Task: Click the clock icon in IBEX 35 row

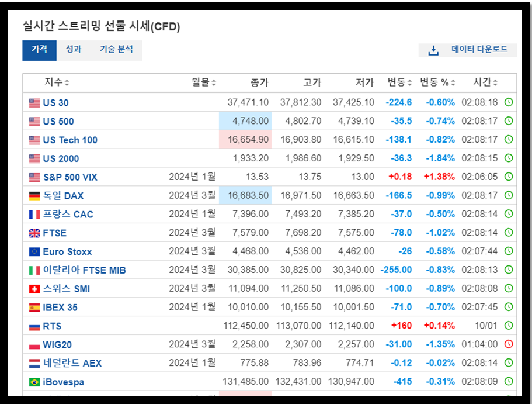Action: pyautogui.click(x=509, y=307)
